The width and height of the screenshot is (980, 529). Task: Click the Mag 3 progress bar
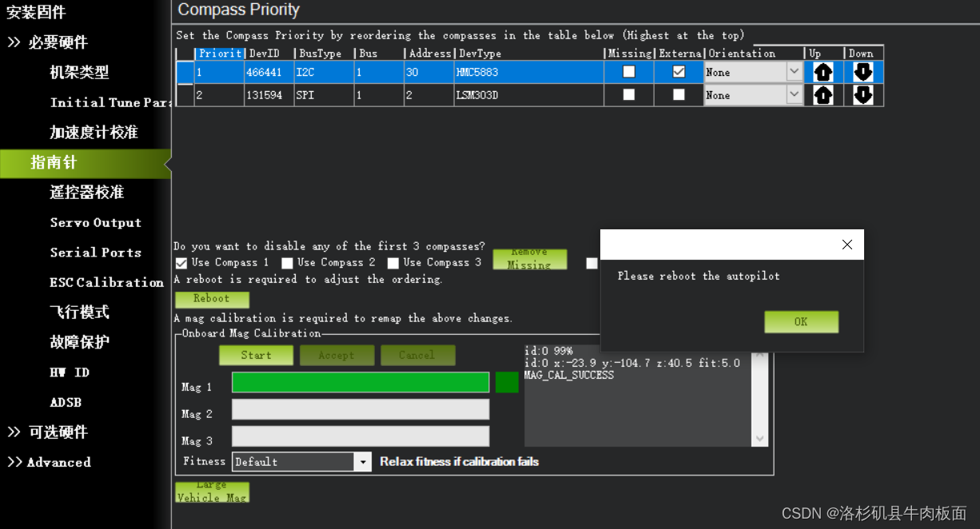(361, 436)
